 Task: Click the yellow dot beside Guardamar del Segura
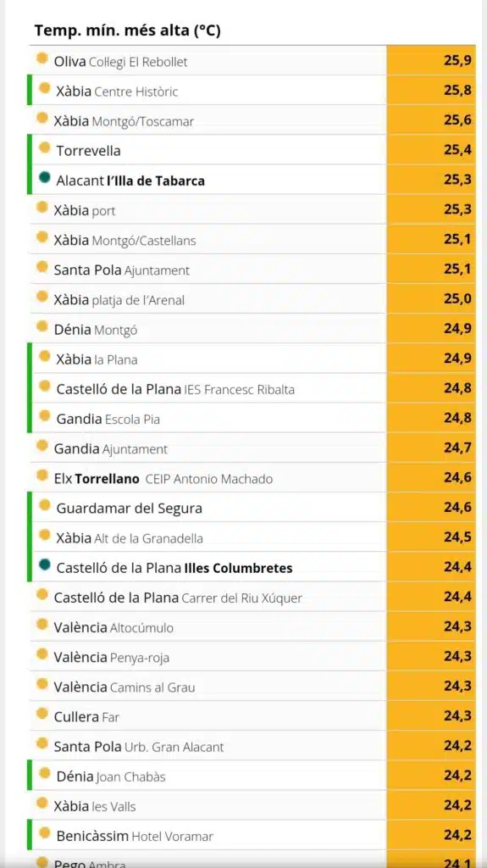[x=45, y=505]
